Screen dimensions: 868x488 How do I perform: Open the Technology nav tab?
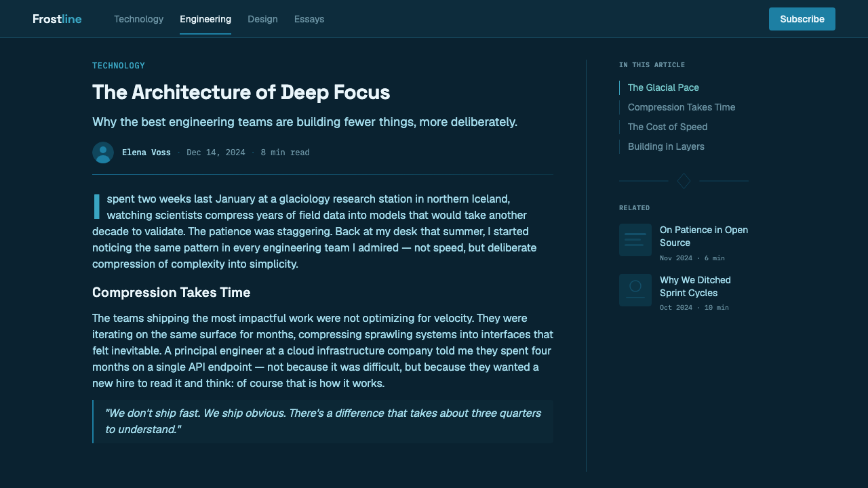138,19
